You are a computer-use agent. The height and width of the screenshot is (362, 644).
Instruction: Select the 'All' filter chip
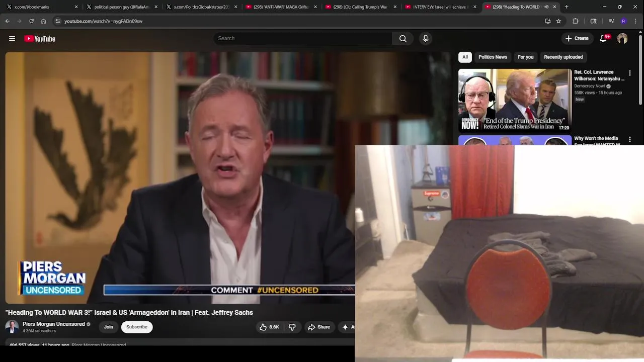[465, 57]
